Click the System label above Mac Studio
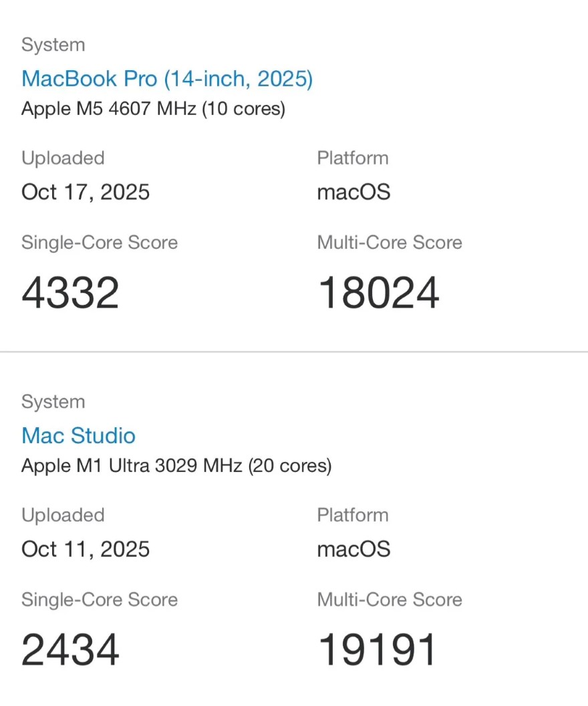The height and width of the screenshot is (706, 588). pos(53,402)
